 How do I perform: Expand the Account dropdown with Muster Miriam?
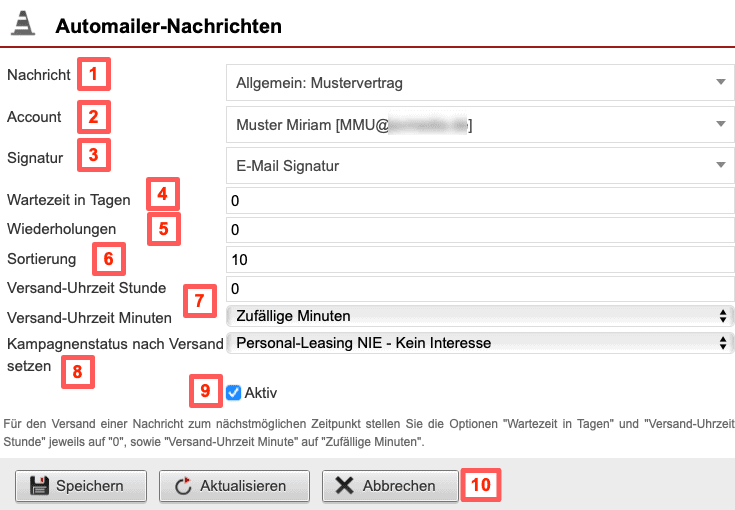[x=480, y=125]
